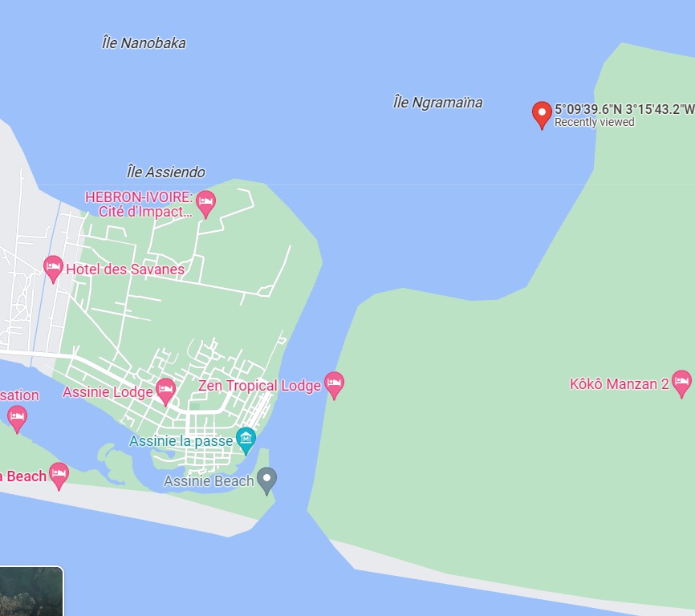Select the gray Assinie Beach location pin
The height and width of the screenshot is (616, 695).
[x=266, y=481]
